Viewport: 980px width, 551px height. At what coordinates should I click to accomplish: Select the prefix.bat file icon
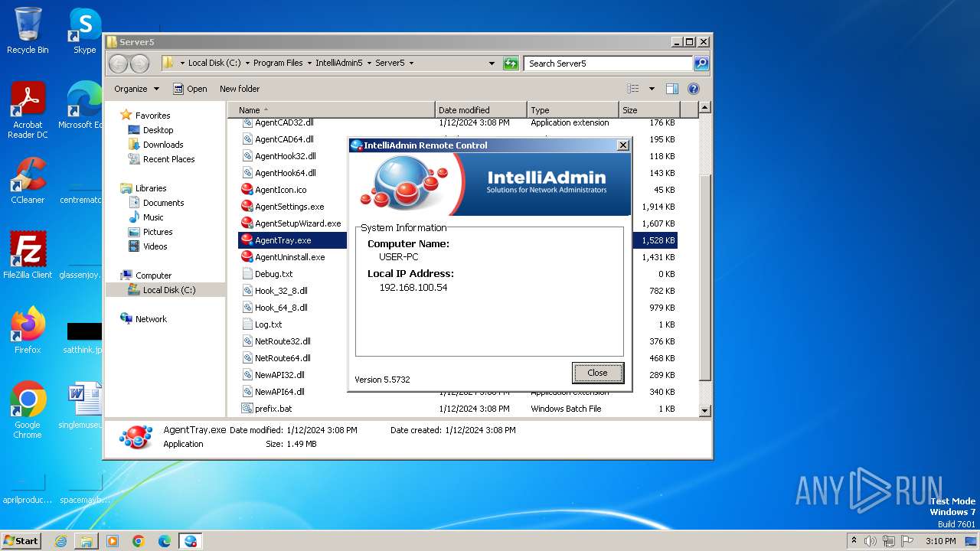point(247,409)
